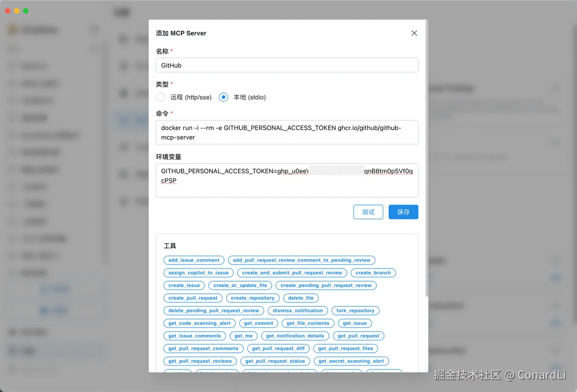Click the get_code_scanning_alert tool tag
Viewport: 577px width, 392px height.
(x=199, y=323)
